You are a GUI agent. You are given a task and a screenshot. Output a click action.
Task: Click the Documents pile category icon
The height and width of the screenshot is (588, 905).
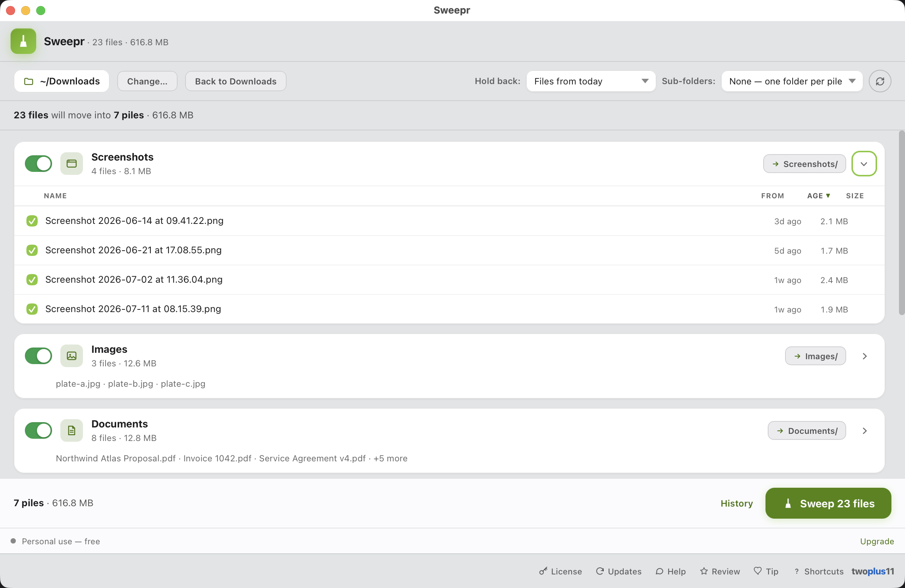(x=72, y=430)
